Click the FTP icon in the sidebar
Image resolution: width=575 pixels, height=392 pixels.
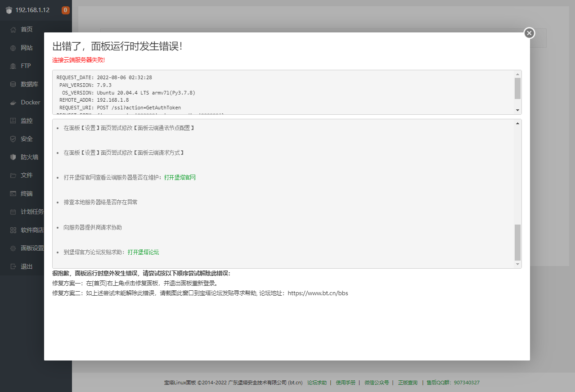tap(13, 66)
